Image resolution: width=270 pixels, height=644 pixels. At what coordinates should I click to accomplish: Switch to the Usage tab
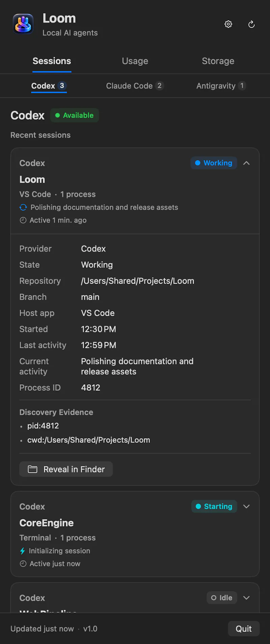(135, 61)
